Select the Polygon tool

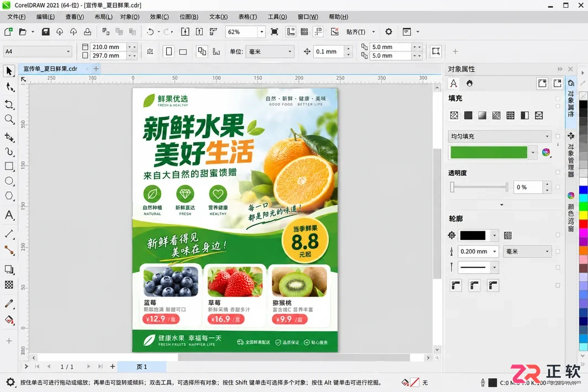(x=9, y=196)
